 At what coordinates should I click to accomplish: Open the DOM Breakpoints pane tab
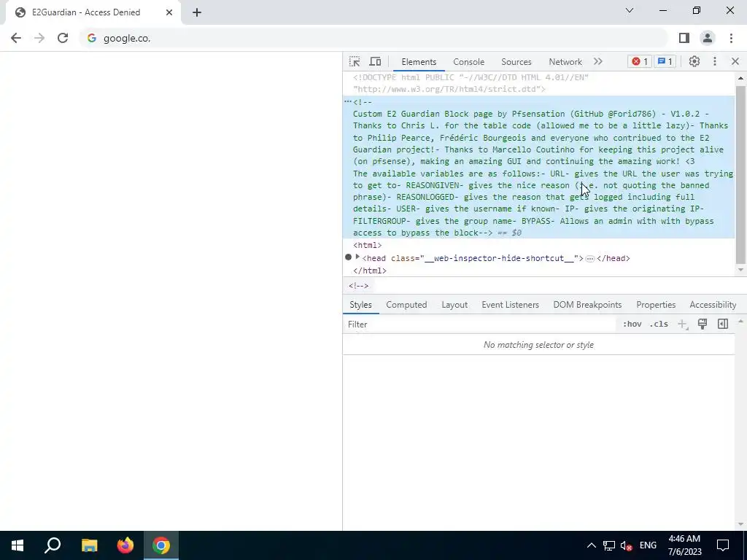point(587,305)
